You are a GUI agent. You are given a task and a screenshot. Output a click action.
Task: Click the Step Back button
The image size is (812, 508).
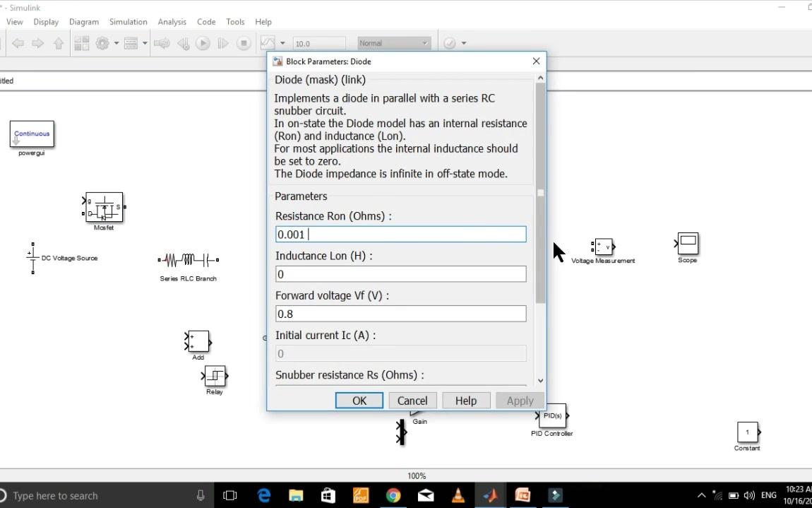(x=184, y=44)
